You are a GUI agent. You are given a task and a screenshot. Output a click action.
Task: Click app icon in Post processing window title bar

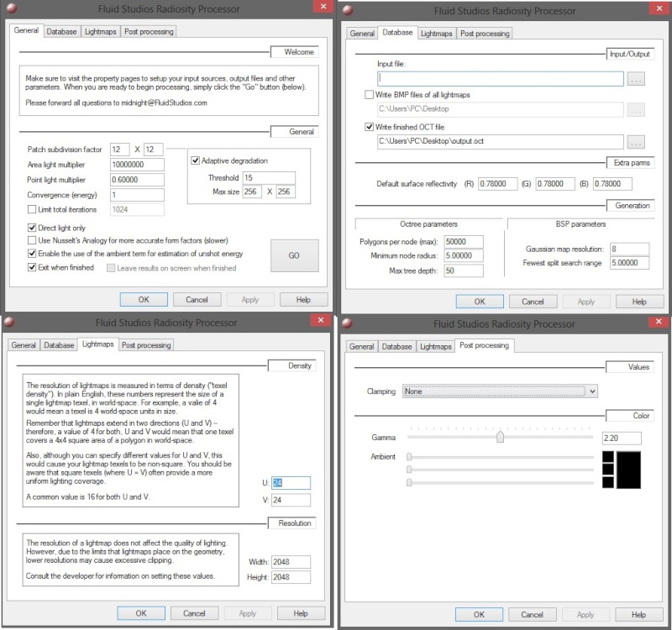point(347,323)
